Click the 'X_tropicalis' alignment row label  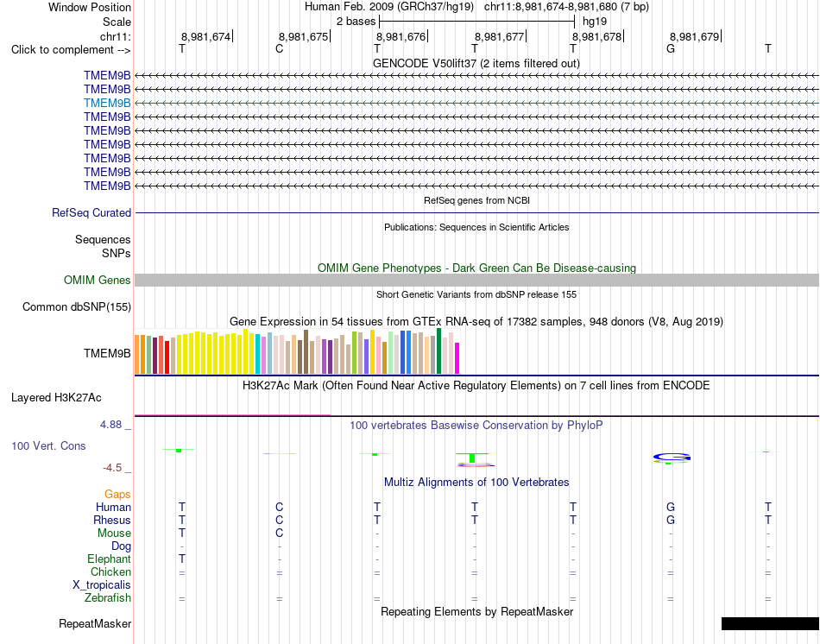click(x=102, y=585)
